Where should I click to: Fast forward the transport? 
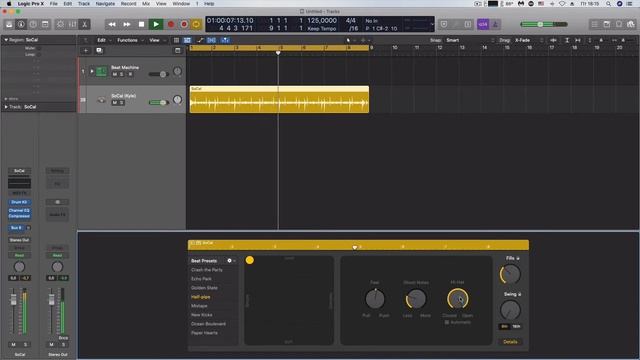[127, 24]
